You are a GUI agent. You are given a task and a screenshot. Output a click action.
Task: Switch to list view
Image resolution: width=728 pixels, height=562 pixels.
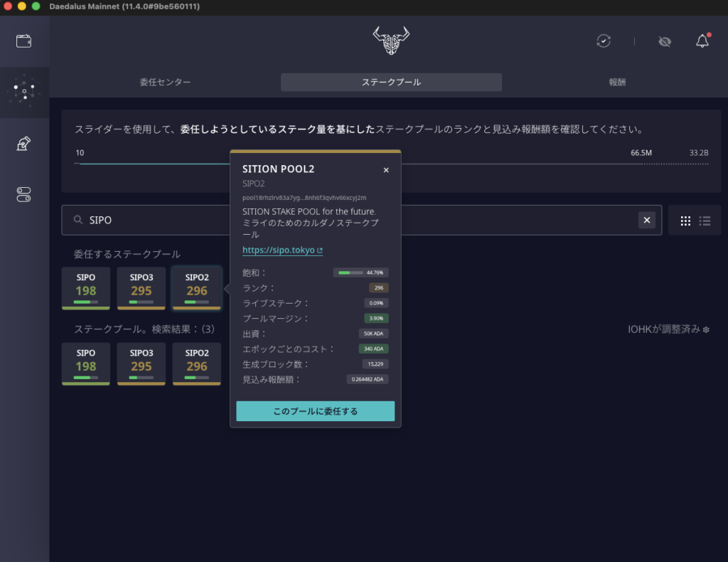(705, 221)
